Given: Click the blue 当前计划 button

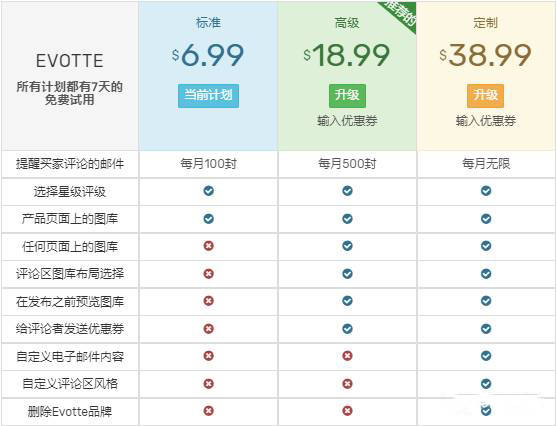Looking at the screenshot, I should point(208,96).
